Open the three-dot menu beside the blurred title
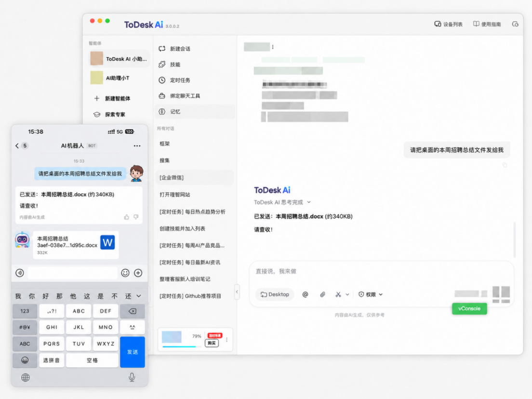The image size is (532, 399). point(273,47)
